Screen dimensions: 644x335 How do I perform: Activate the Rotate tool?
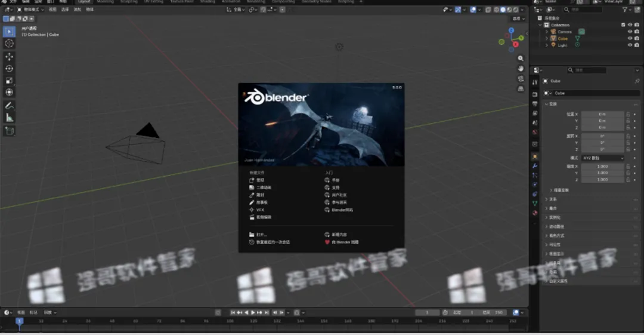9,68
